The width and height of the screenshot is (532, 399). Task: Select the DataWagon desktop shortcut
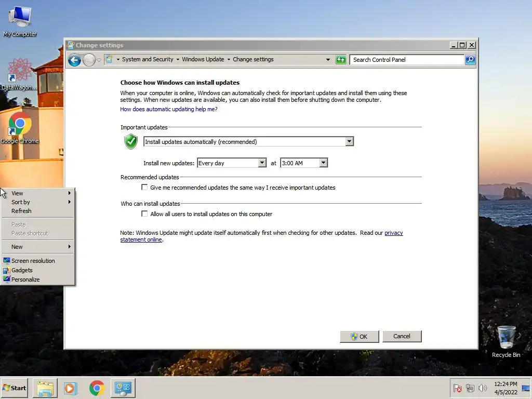(20, 74)
